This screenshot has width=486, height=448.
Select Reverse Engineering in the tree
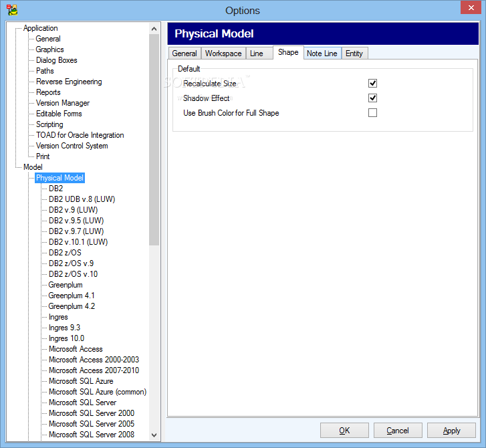coord(69,82)
